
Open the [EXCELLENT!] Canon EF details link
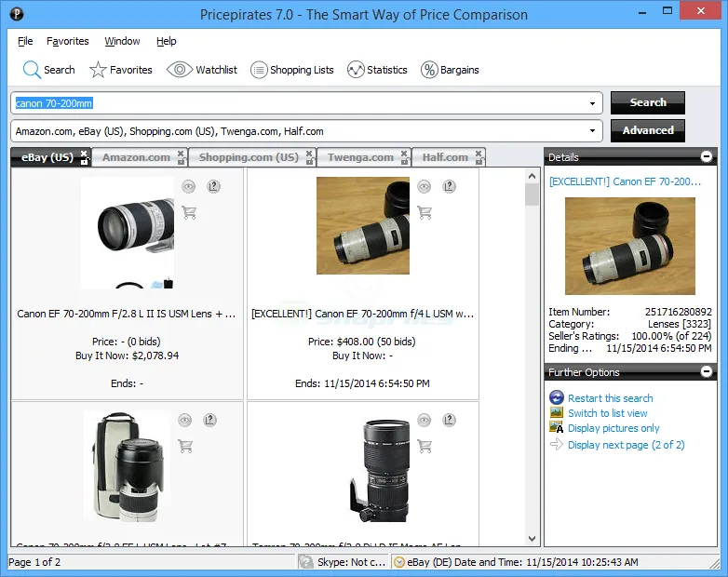click(x=625, y=181)
